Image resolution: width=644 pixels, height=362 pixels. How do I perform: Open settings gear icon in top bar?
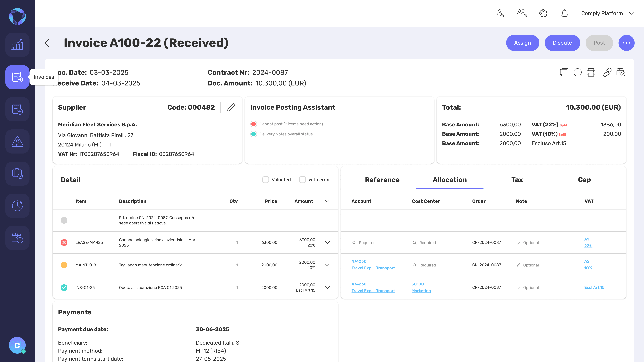click(x=543, y=13)
